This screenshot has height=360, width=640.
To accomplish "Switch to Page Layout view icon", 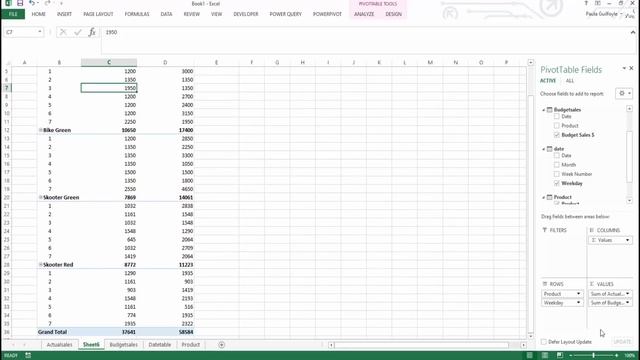I will [545, 356].
